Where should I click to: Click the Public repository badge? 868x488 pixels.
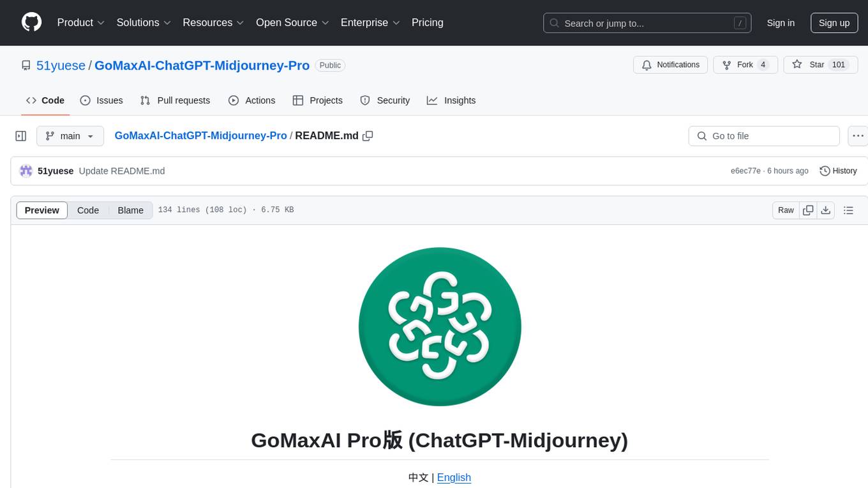coord(330,65)
